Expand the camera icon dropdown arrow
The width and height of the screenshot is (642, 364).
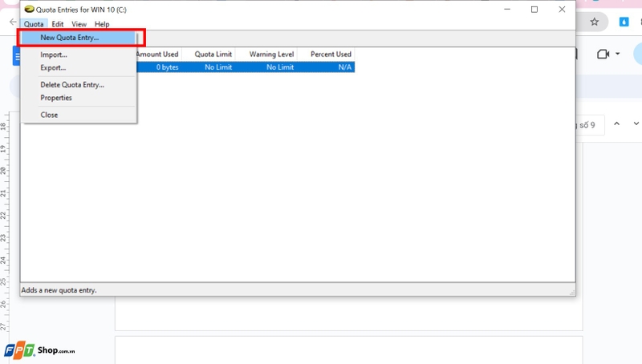click(617, 54)
